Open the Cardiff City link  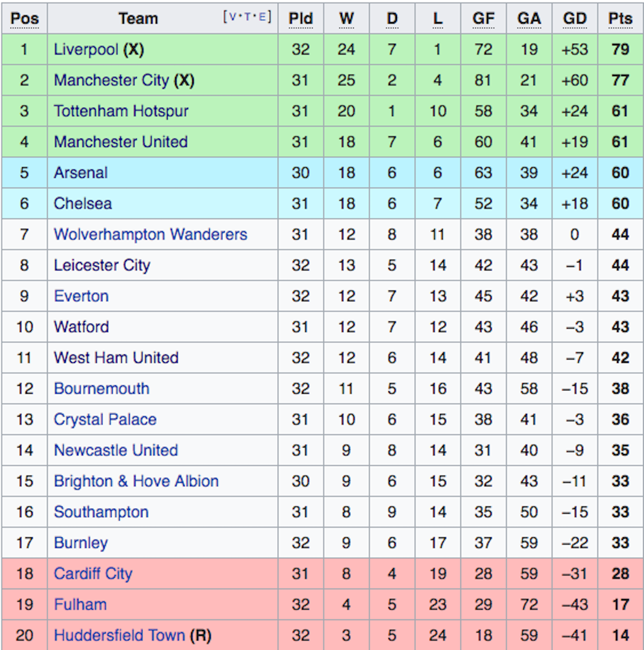(x=93, y=573)
